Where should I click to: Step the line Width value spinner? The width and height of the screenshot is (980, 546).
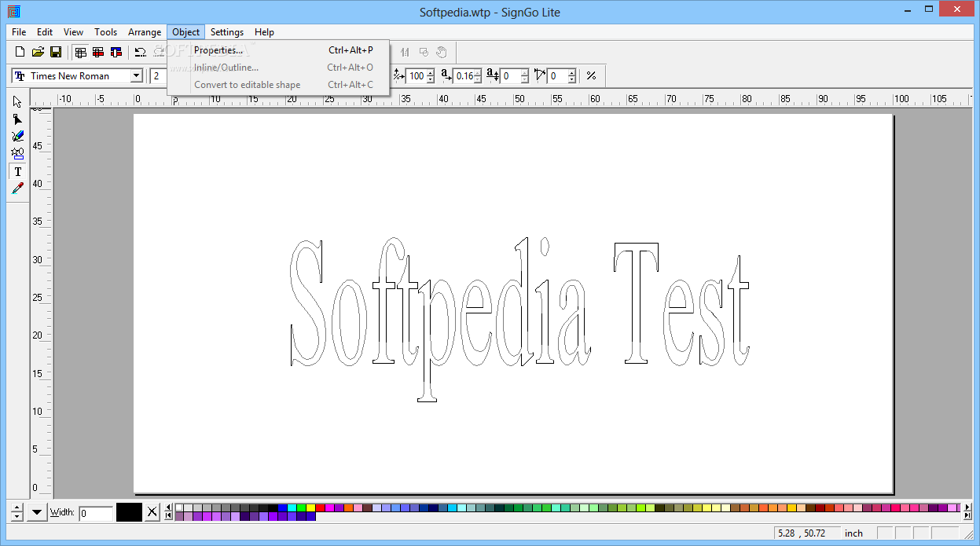pyautogui.click(x=17, y=512)
